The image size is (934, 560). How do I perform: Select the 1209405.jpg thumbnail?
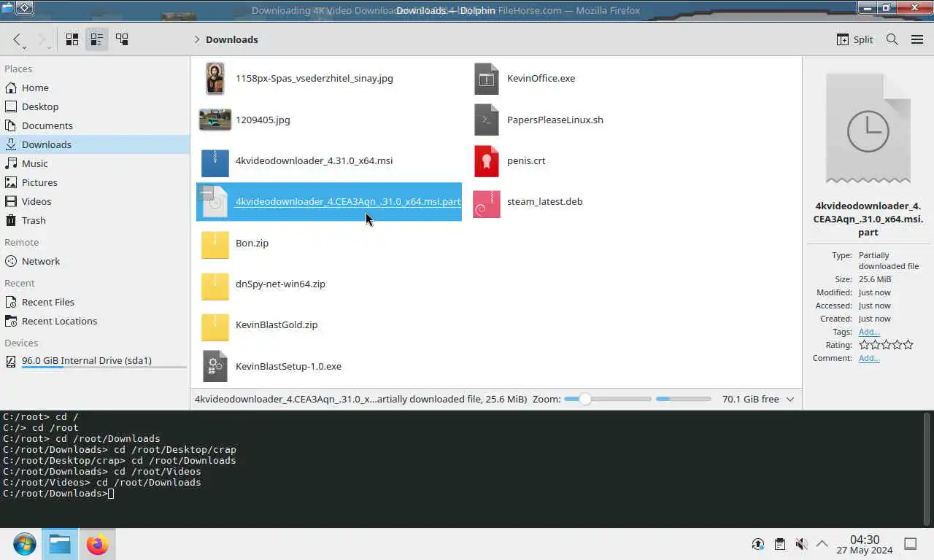point(215,120)
